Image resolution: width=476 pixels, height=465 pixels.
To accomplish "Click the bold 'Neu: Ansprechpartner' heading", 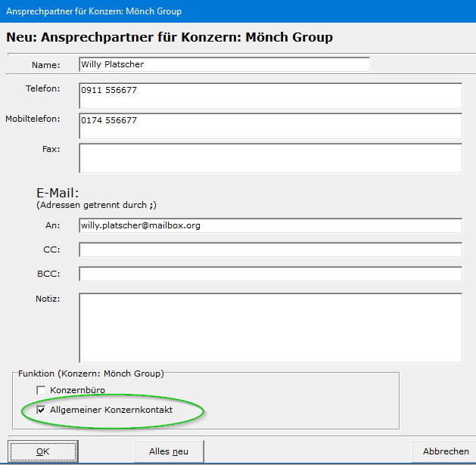I will tap(170, 37).
